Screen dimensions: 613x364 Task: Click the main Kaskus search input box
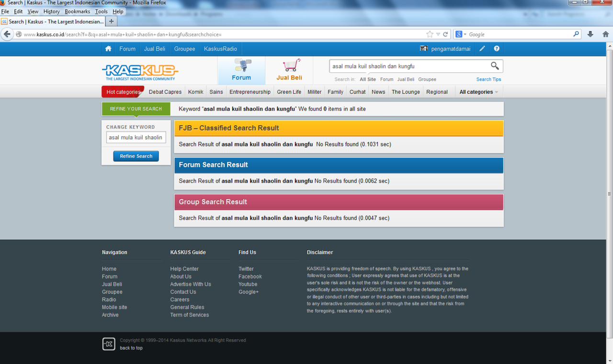pyautogui.click(x=409, y=66)
